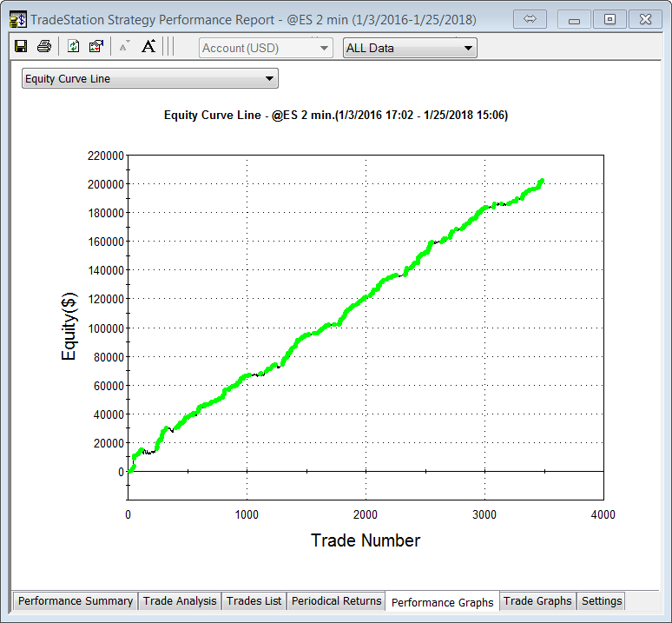Click the Save report icon
The width and height of the screenshot is (672, 623).
point(21,47)
